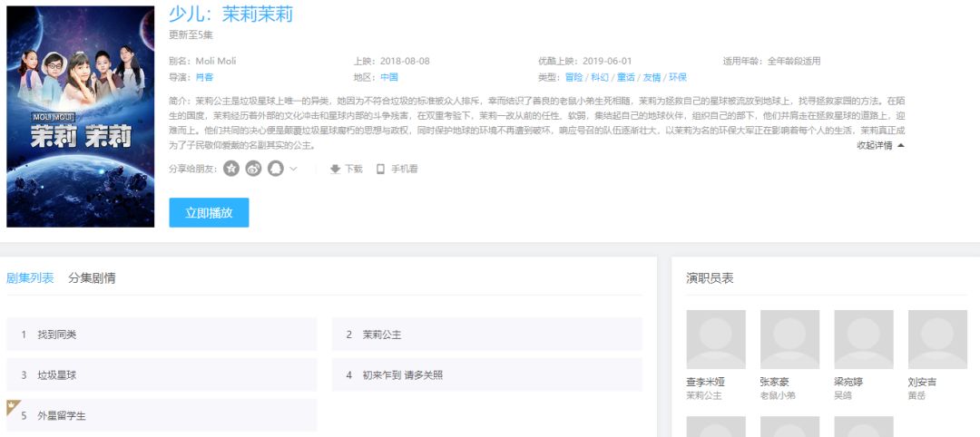
Task: Share via the QQ penguin icon
Action: [275, 169]
